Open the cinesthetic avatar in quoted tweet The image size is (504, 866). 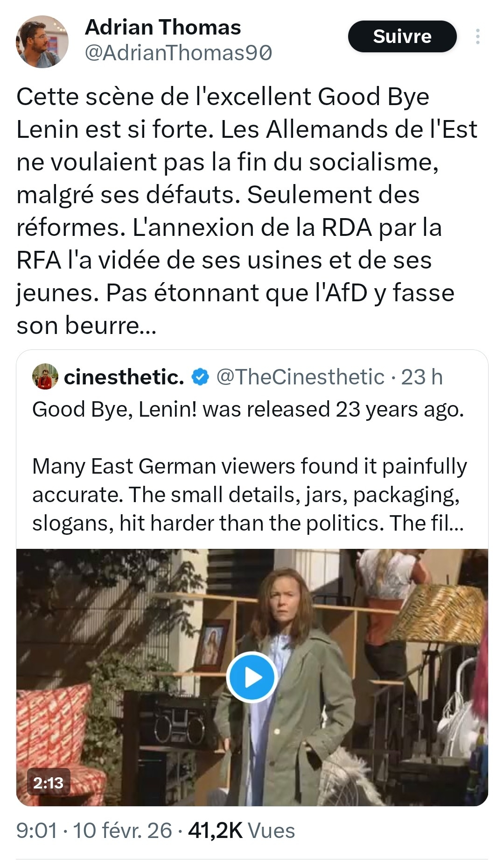coord(45,376)
